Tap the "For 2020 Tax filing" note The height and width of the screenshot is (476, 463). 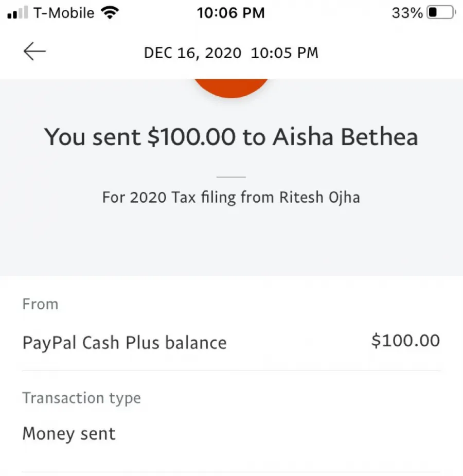tap(231, 198)
